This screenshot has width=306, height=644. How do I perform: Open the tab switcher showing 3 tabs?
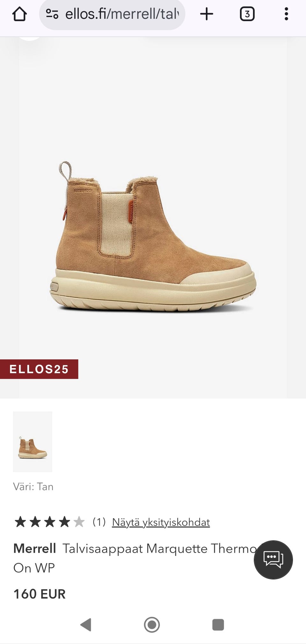(x=247, y=14)
